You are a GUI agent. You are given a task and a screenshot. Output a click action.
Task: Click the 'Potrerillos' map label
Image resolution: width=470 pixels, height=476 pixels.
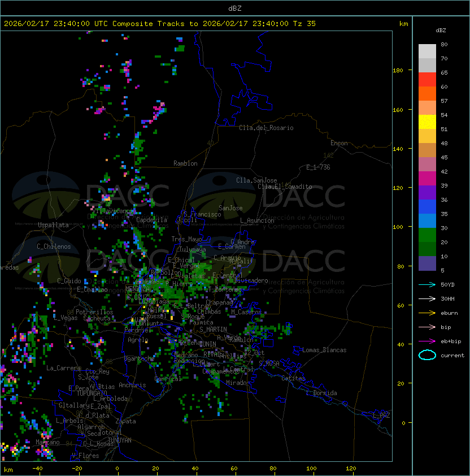tap(94, 312)
